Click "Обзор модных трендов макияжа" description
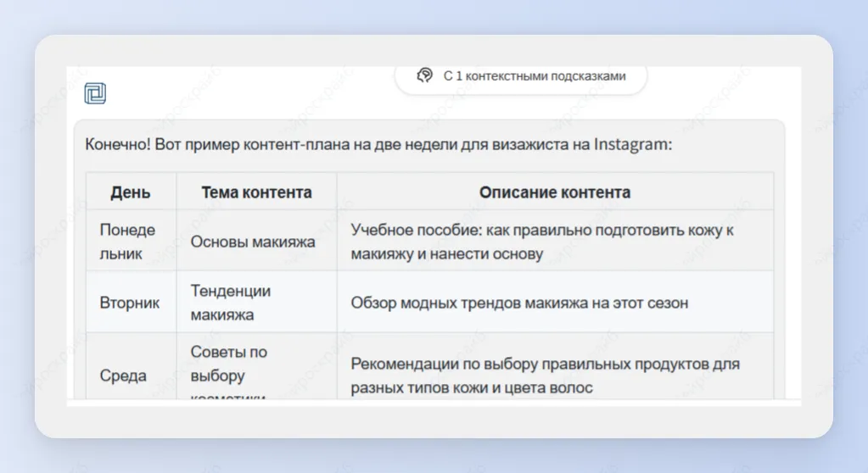The height and width of the screenshot is (473, 868). coord(555,303)
